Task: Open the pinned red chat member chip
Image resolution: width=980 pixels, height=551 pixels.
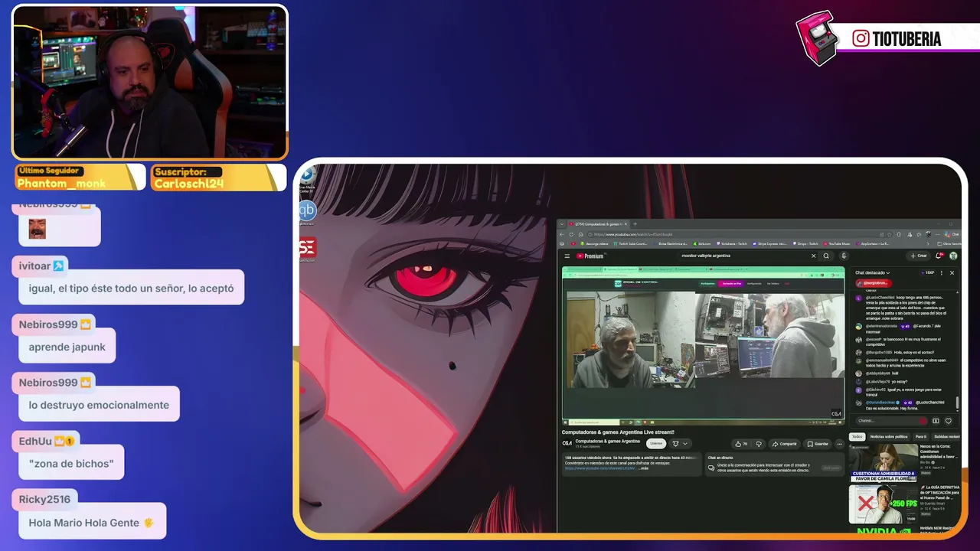Action: pyautogui.click(x=872, y=283)
